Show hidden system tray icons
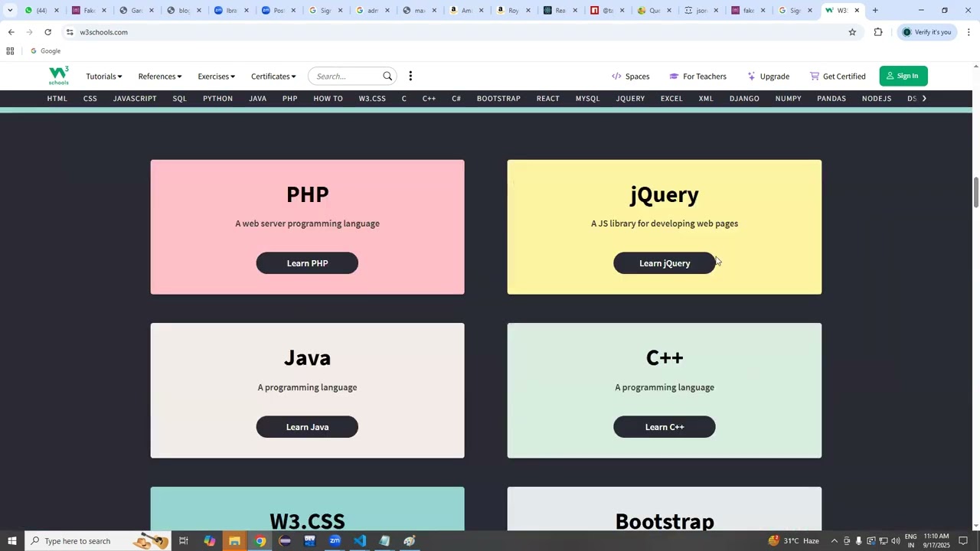The width and height of the screenshot is (980, 551). (x=835, y=541)
